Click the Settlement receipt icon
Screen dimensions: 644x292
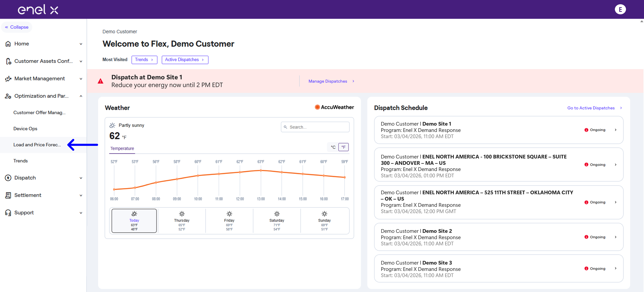point(8,195)
